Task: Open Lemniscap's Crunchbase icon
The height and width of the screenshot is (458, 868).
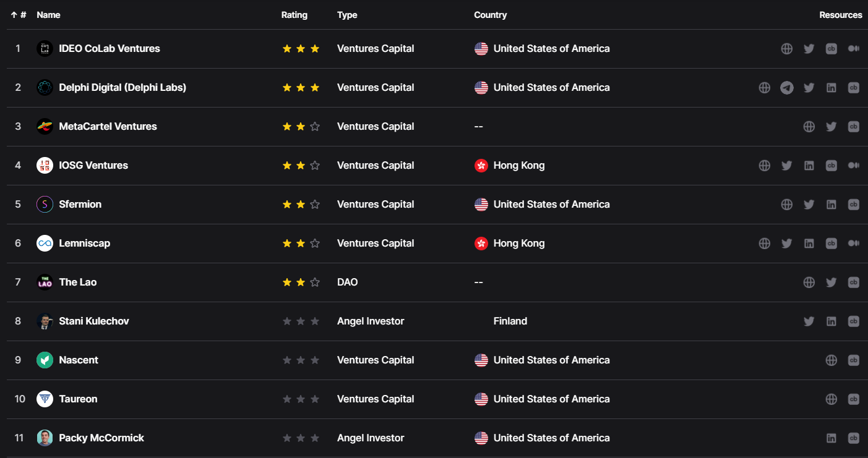Action: click(x=831, y=244)
